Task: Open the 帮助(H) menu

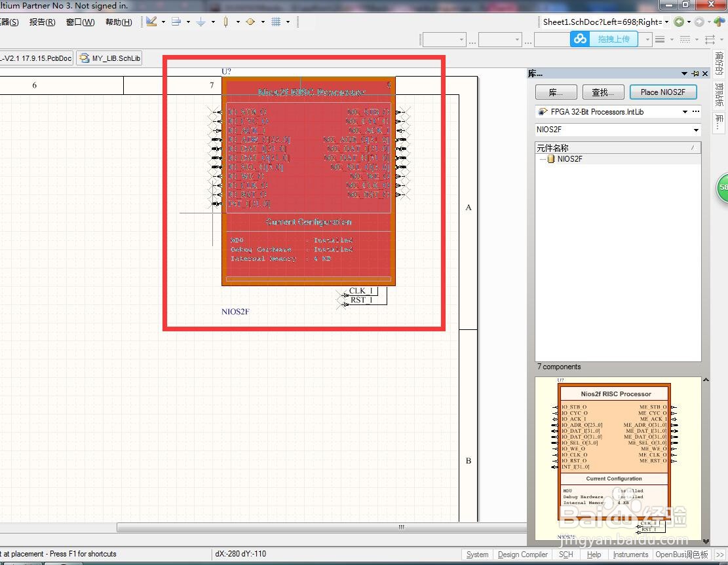Action: [x=119, y=22]
